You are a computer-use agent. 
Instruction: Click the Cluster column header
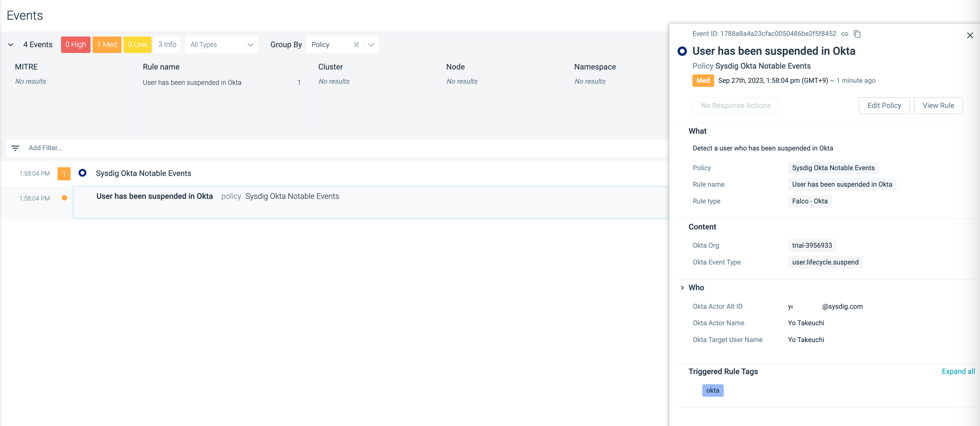330,67
